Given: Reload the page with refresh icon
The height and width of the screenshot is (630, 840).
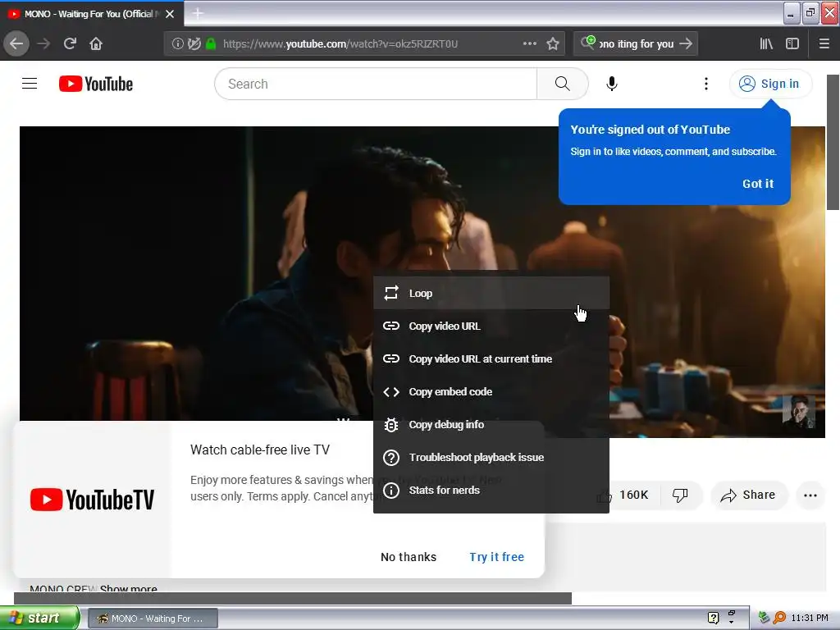Looking at the screenshot, I should [x=70, y=43].
